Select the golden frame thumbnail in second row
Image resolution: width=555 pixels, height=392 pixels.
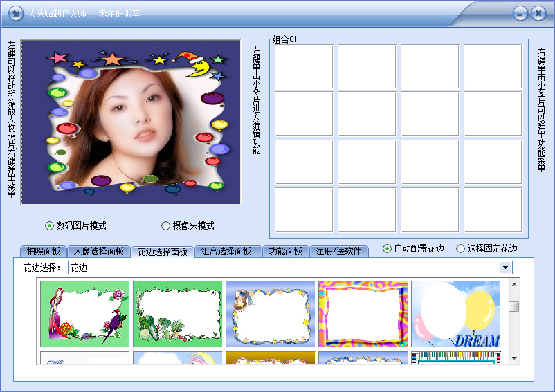[x=271, y=357]
